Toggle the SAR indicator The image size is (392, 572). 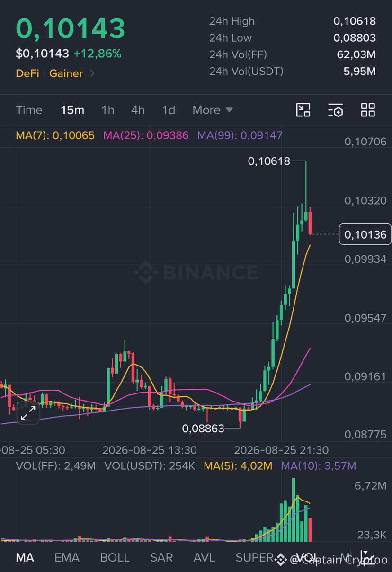pyautogui.click(x=161, y=557)
